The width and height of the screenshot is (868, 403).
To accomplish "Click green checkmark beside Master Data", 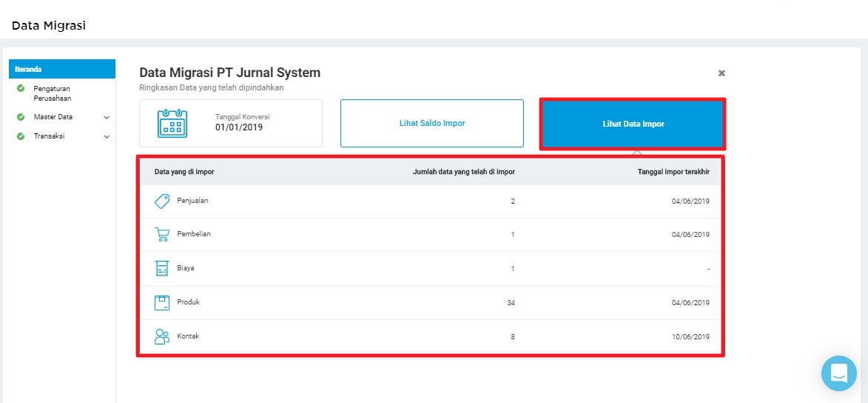I will 21,117.
